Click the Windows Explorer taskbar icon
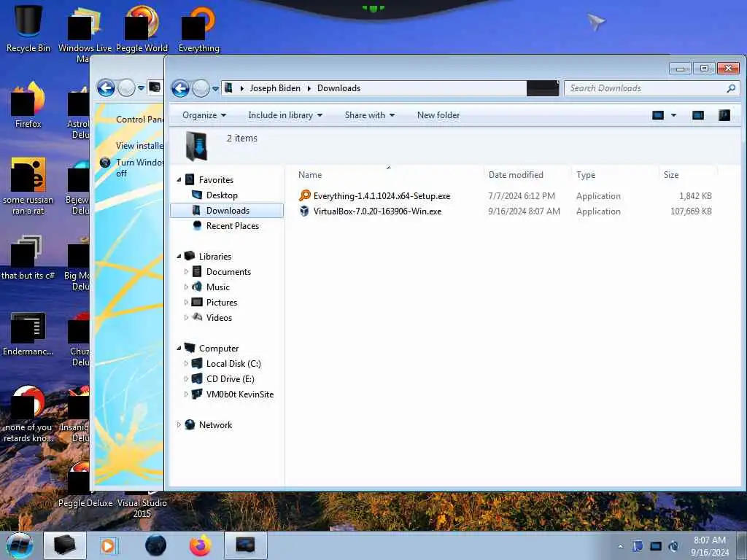 point(65,545)
